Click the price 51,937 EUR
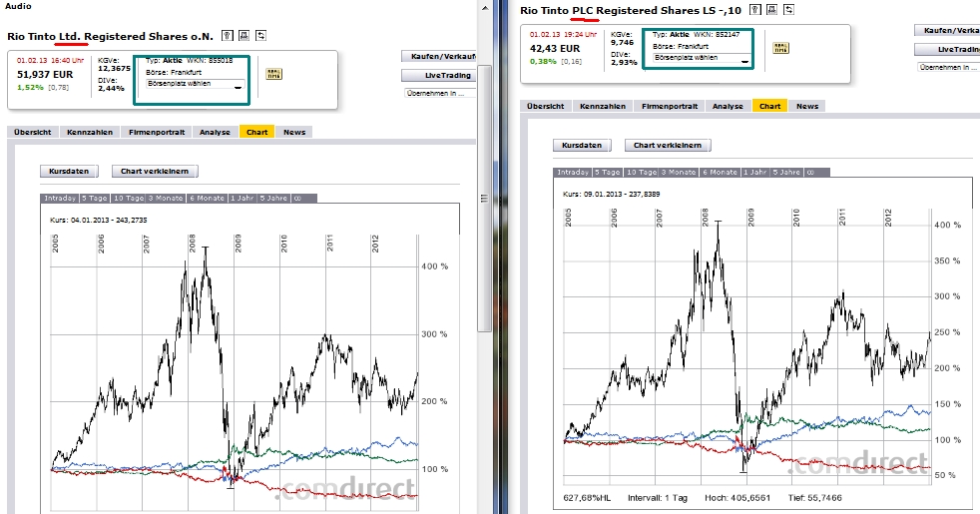The image size is (980, 514). click(45, 75)
